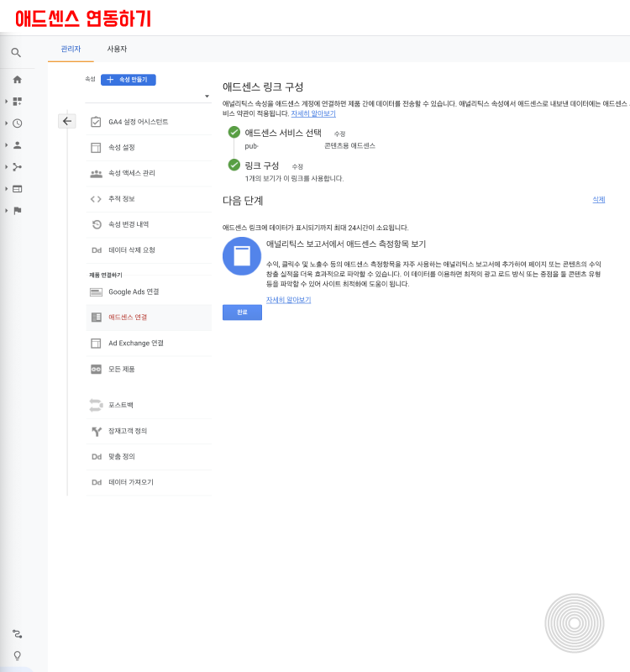The image size is (630, 672).
Task: Click 수정 next to 링크 구성
Action: click(x=297, y=166)
